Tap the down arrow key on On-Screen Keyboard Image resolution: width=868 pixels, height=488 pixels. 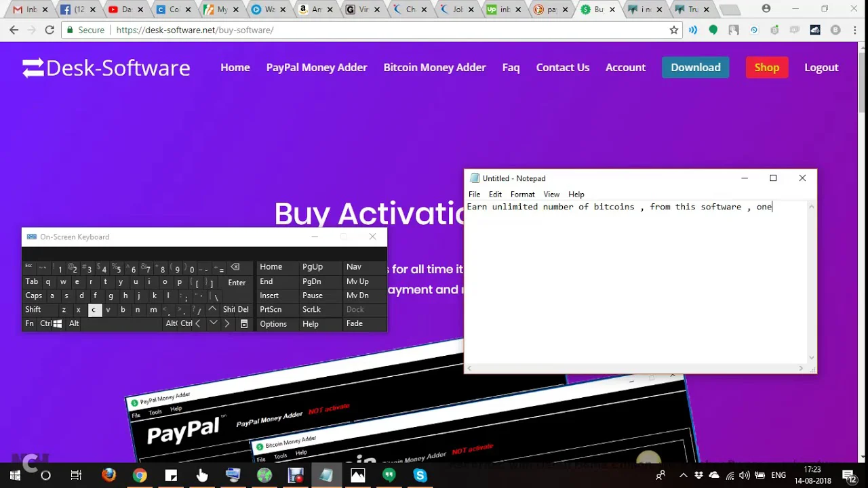[213, 323]
